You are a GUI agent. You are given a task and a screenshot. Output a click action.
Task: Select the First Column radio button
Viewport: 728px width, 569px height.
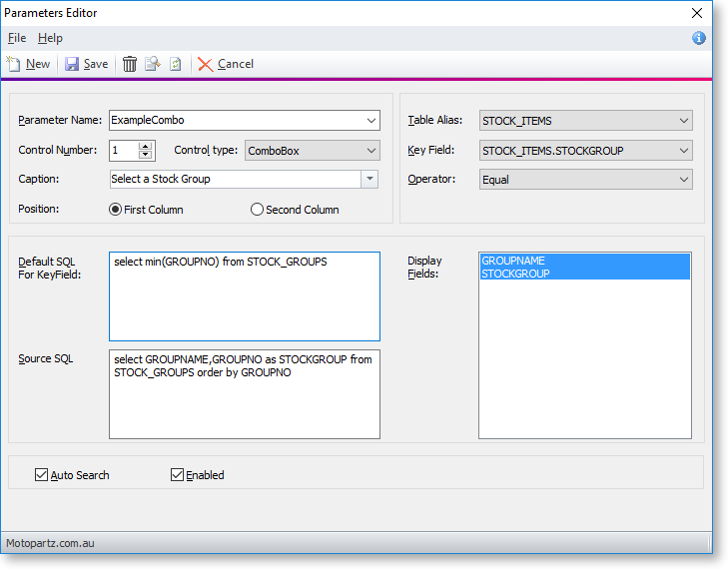coord(116,210)
